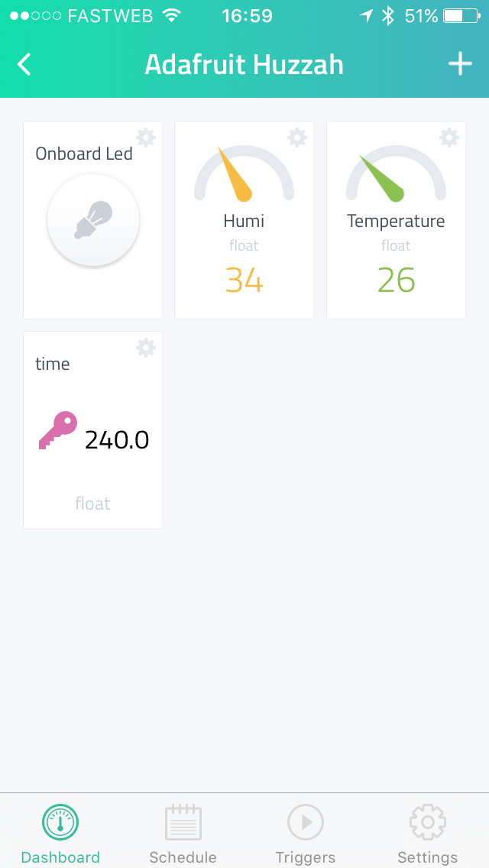489x868 pixels.
Task: Tap the back arrow in header
Action: point(24,64)
